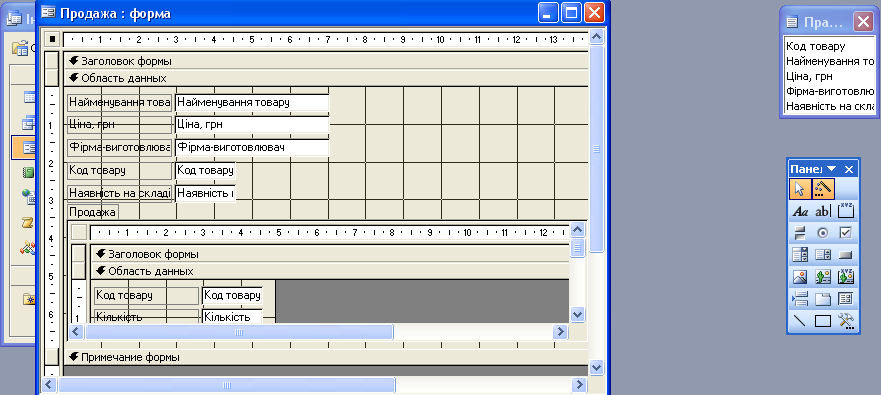Close the field list window
Image resolution: width=881 pixels, height=395 pixels.
click(x=864, y=22)
